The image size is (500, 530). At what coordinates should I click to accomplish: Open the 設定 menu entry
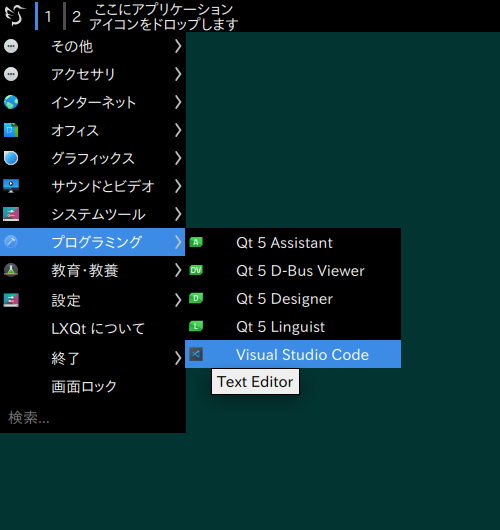point(93,300)
